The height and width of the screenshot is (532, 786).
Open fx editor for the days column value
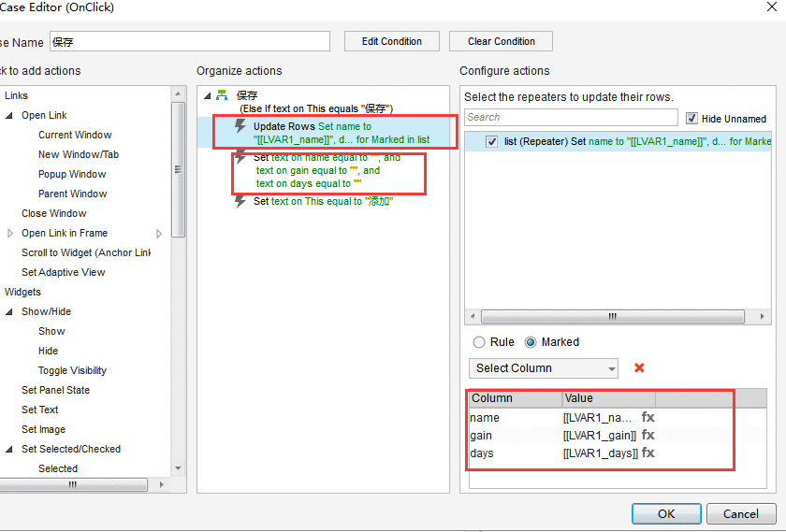click(x=648, y=453)
